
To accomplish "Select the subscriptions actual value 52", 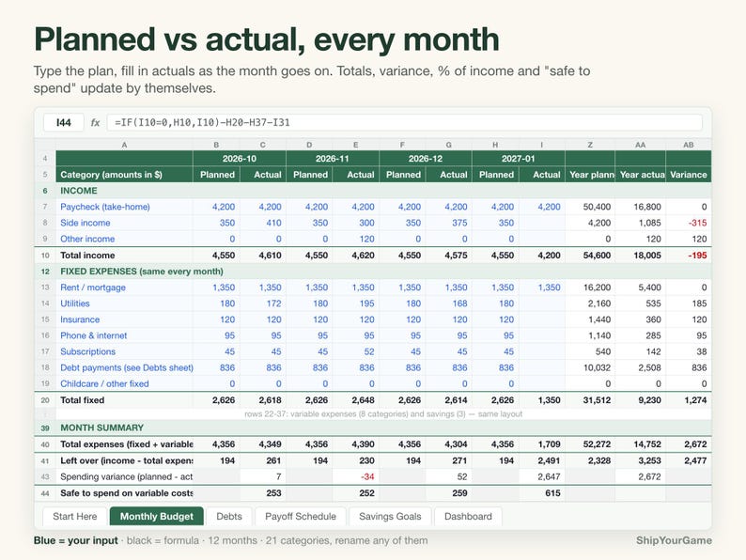I will click(x=355, y=351).
